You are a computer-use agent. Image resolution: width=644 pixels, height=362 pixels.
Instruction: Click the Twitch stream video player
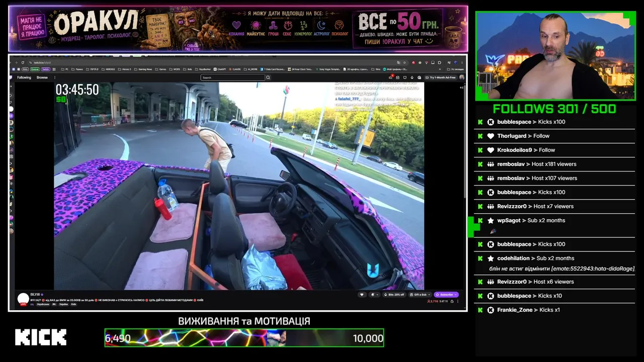pyautogui.click(x=239, y=186)
